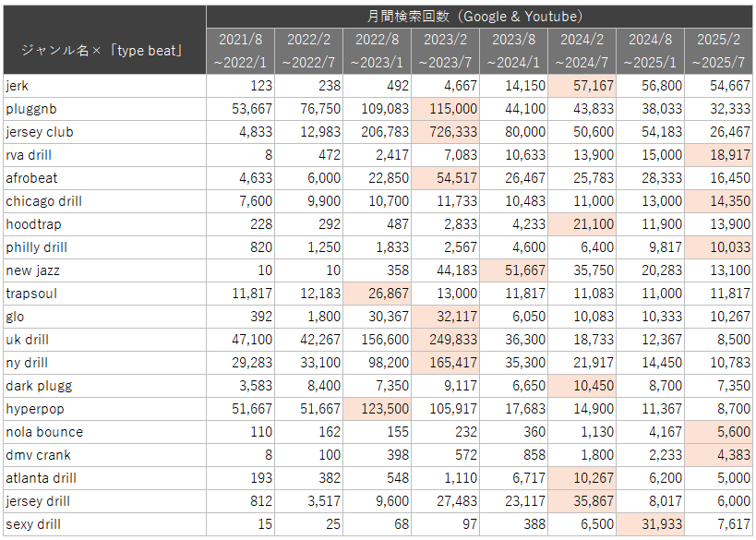The height and width of the screenshot is (540, 756).
Task: Click value 44,183 in new jazz row
Action: pyautogui.click(x=446, y=270)
